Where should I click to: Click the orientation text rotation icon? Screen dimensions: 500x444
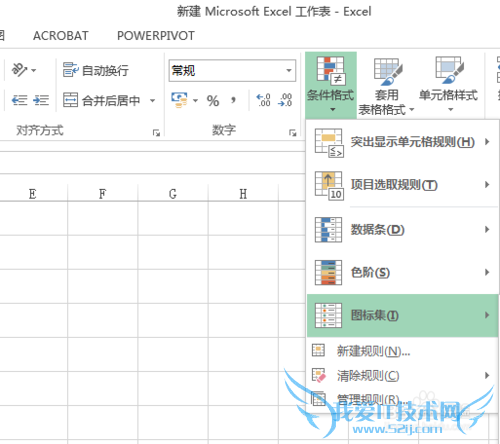pos(19,70)
